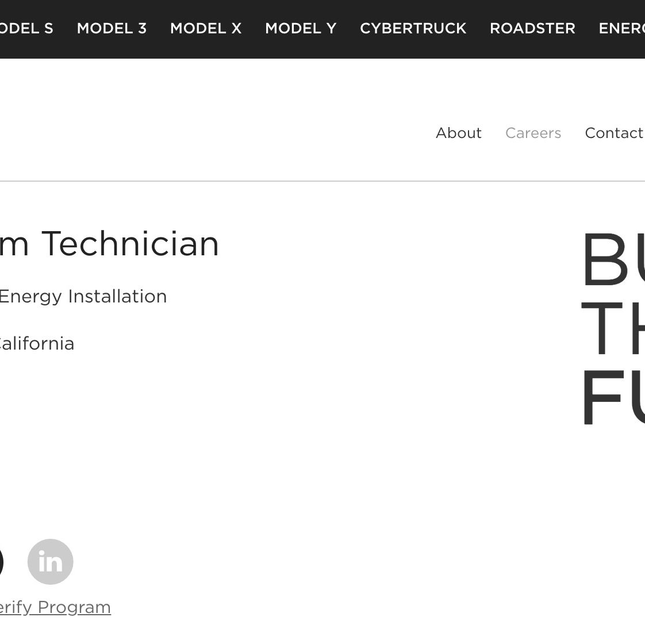Image resolution: width=645 pixels, height=644 pixels.
Task: Click the California location text
Action: tap(37, 344)
